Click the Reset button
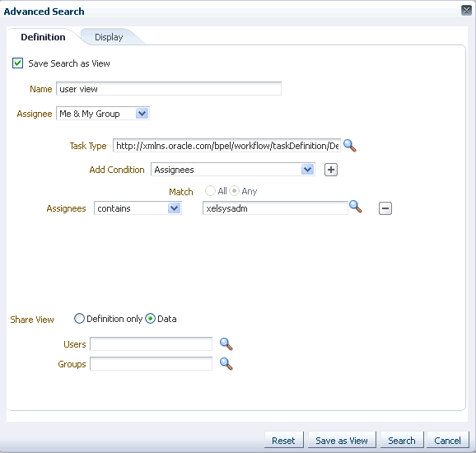Screen dimensions: 476x453 pos(283,441)
